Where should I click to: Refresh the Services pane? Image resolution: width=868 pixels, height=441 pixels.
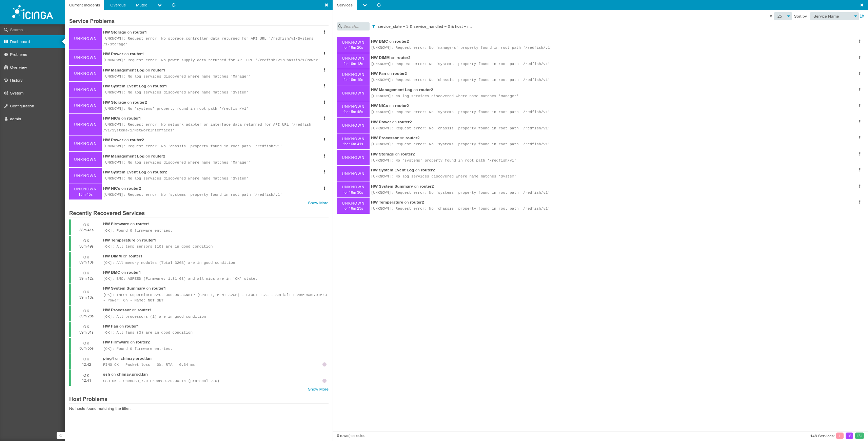click(379, 5)
